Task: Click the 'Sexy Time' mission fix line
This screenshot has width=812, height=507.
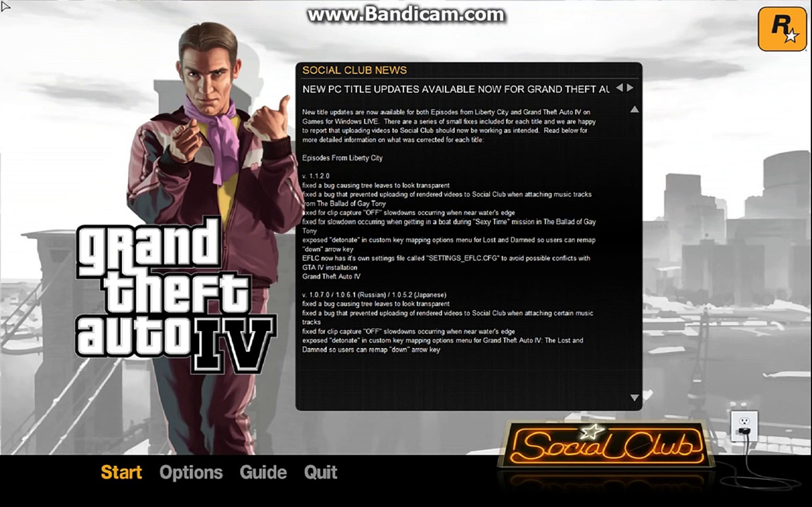Action: coord(449,222)
